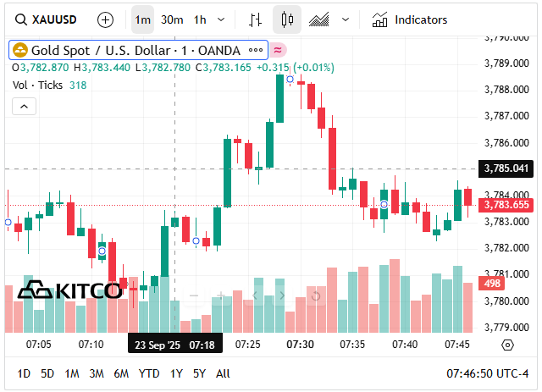Switch to the 30m timeframe
The width and height of the screenshot is (542, 392).
click(172, 19)
